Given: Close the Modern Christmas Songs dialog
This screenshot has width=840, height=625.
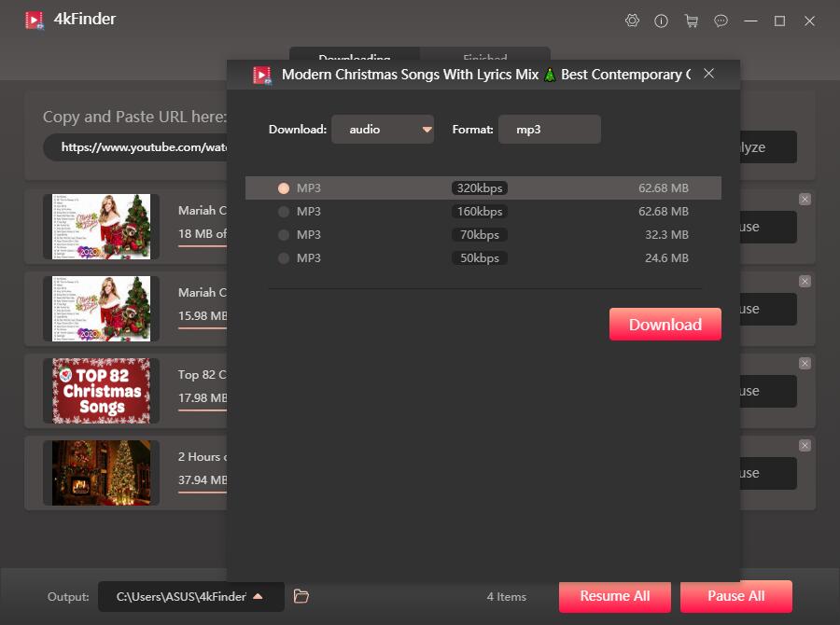Looking at the screenshot, I should (x=708, y=74).
